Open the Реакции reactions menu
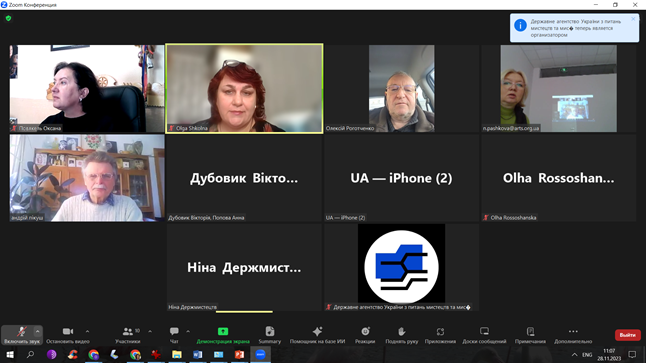The height and width of the screenshot is (363, 646). 365,335
